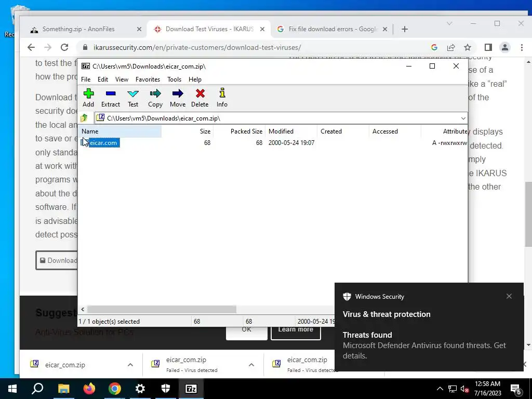Open the Info toolbar icon
Viewport: 532px width, 399px height.
coord(222,98)
